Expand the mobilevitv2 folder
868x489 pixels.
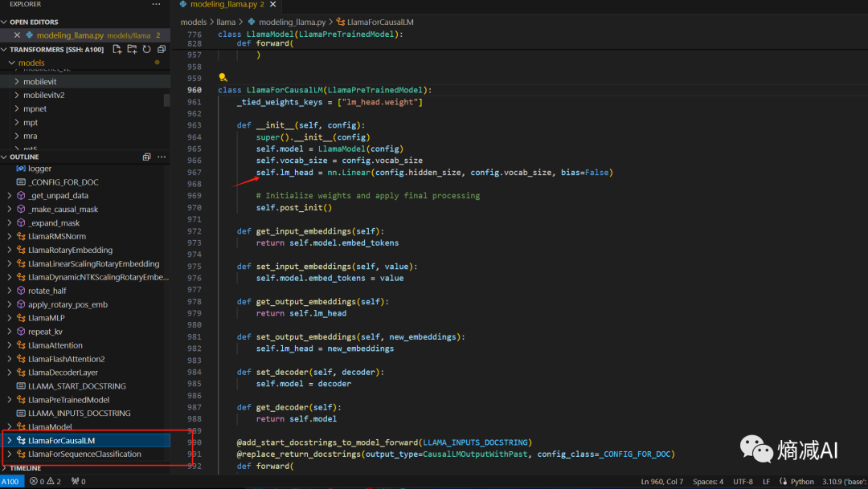[17, 95]
